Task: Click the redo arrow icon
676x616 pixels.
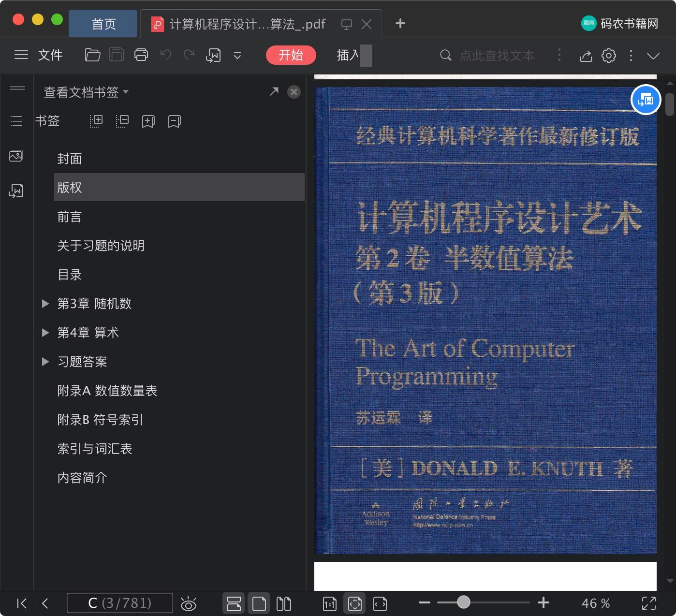Action: [x=189, y=55]
